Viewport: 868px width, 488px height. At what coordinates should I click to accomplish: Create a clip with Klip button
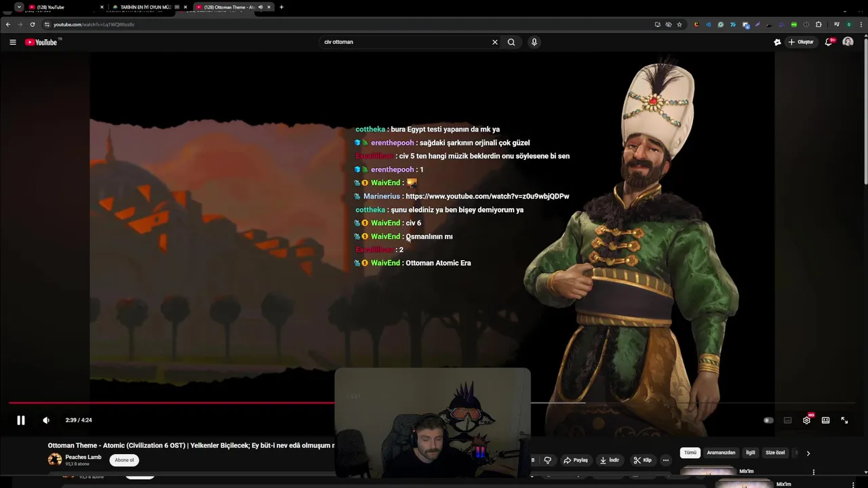pyautogui.click(x=642, y=460)
